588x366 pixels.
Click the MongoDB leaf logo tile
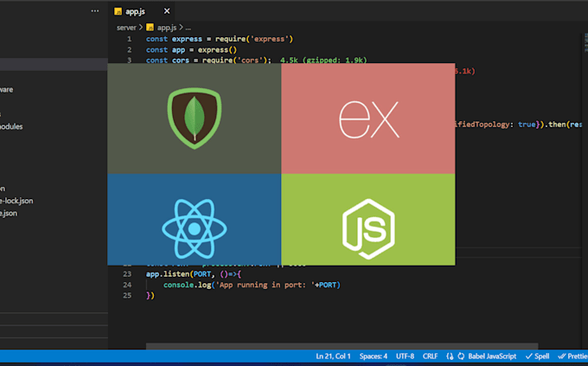pos(194,118)
